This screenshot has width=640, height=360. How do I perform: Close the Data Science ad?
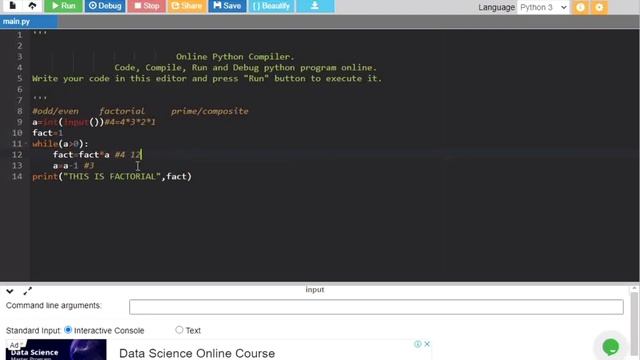pos(427,344)
